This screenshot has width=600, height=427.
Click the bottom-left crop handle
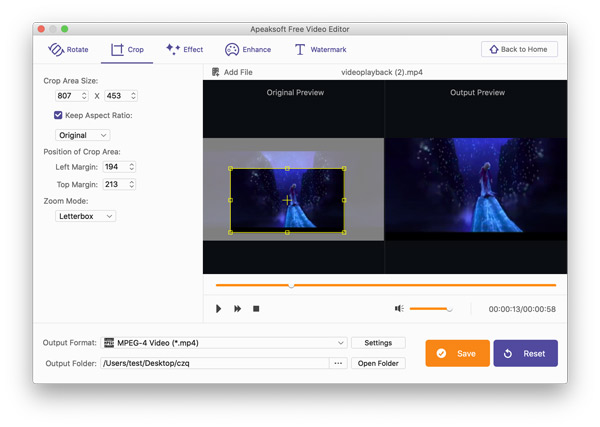tap(230, 232)
